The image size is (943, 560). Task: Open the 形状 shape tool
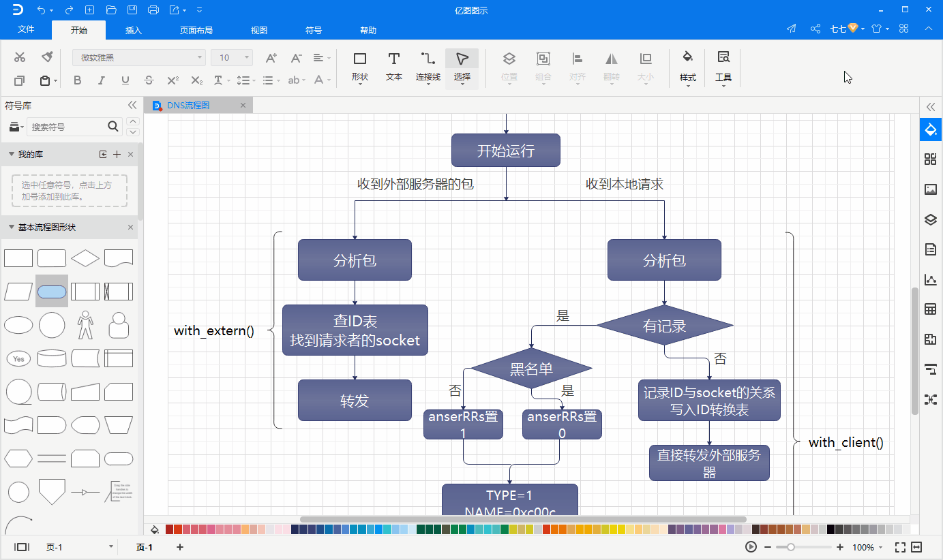click(360, 67)
